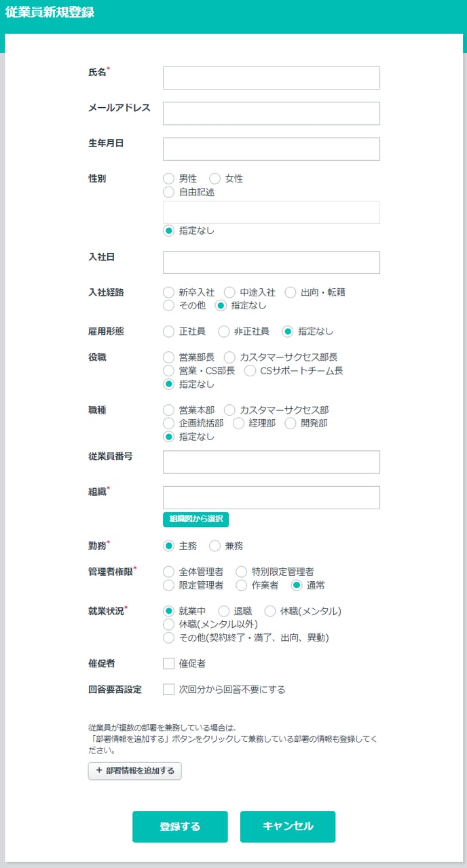Select 新卒入社 radio button
Image resolution: width=467 pixels, height=868 pixels.
point(169,292)
